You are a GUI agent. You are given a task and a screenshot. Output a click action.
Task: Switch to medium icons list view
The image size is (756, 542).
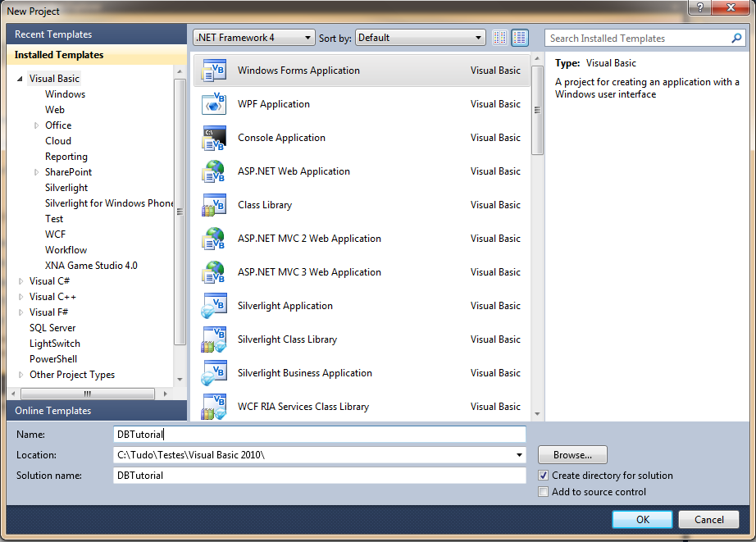pos(520,37)
